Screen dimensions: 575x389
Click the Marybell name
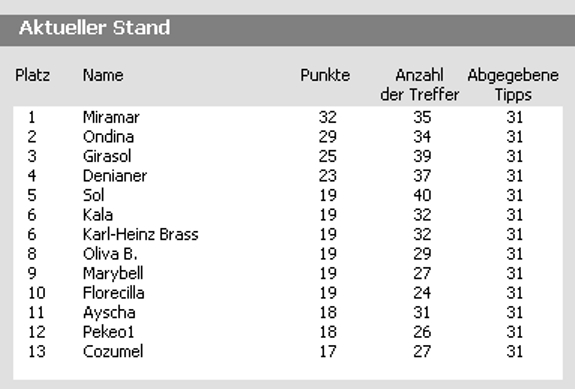pyautogui.click(x=113, y=274)
